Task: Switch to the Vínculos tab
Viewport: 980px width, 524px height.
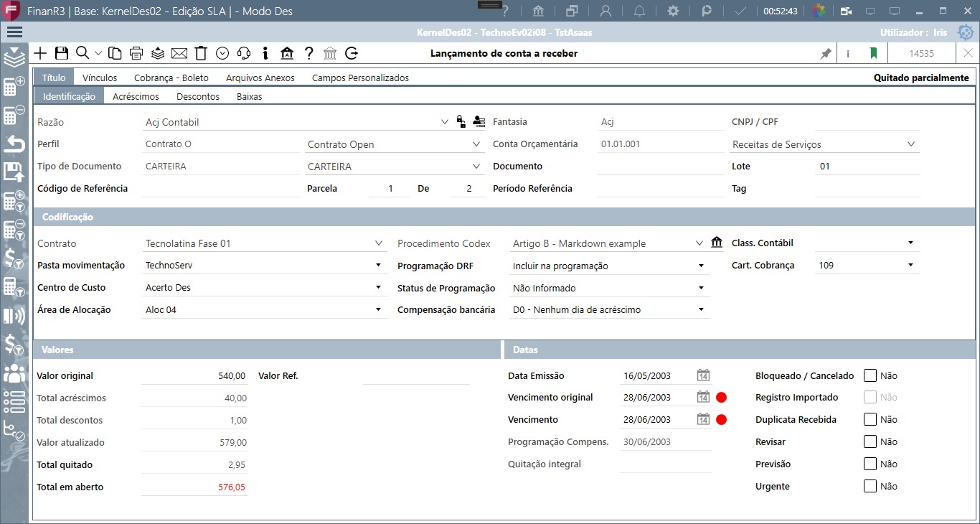Action: click(100, 78)
